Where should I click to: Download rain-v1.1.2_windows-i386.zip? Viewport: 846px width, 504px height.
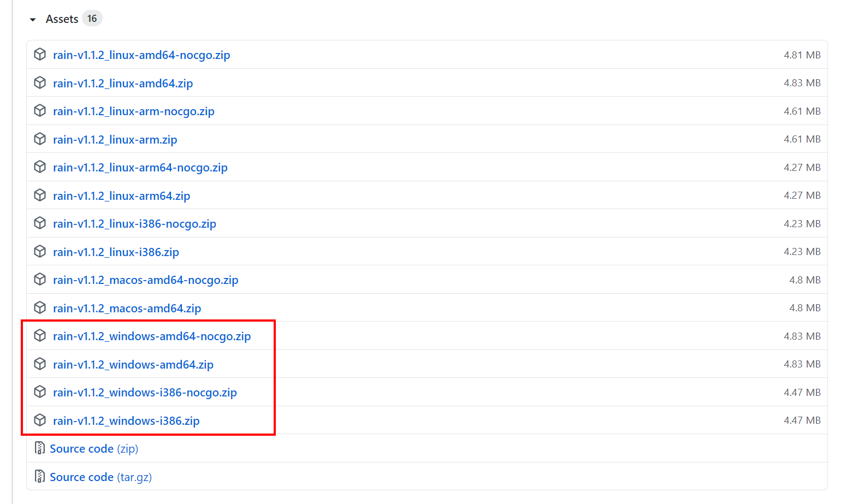[126, 420]
